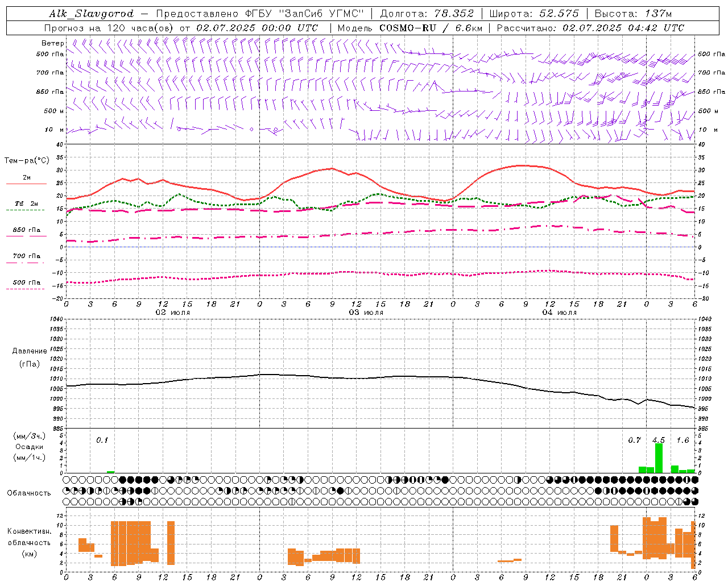Click the Прогноз на 120 часа(ов) text
Viewport: 728px width, 582px height.
110,28
